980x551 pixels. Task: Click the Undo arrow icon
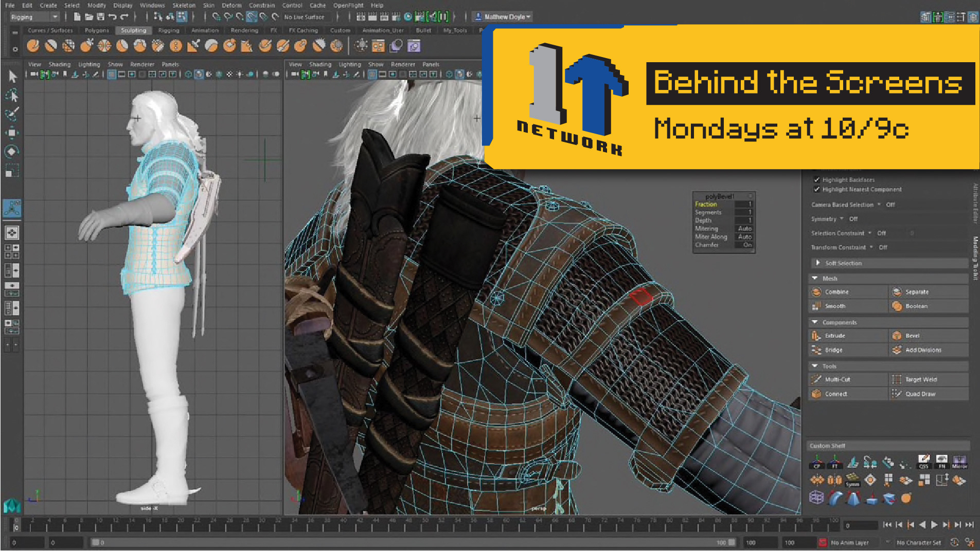click(x=113, y=17)
